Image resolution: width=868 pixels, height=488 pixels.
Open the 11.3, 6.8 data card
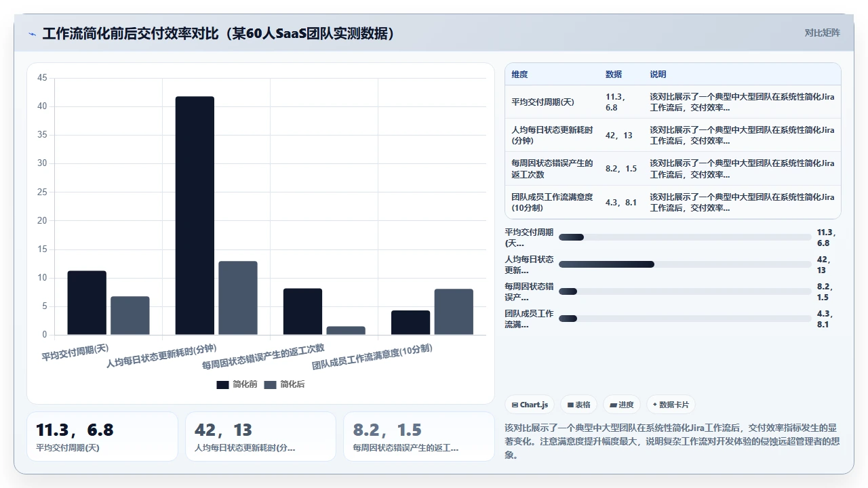tap(102, 436)
